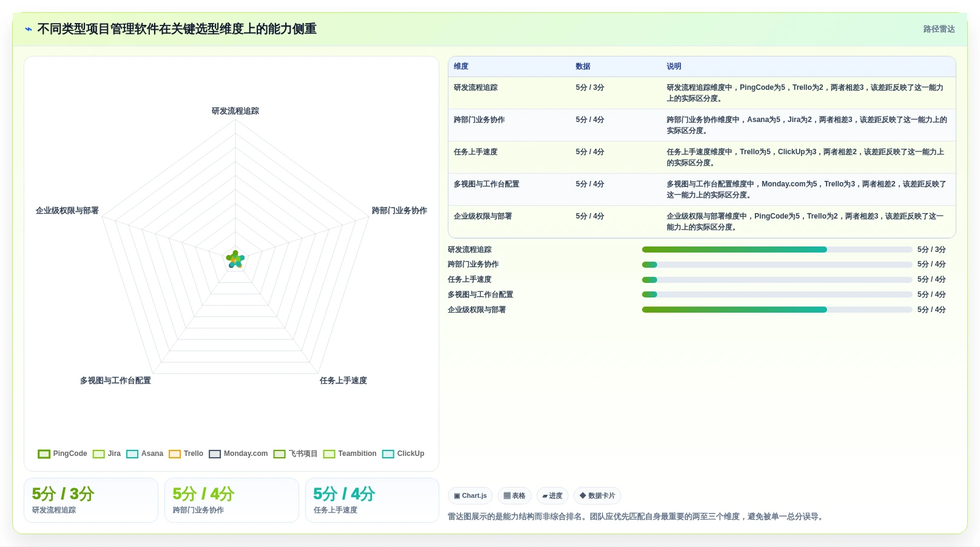The height and width of the screenshot is (547, 980).
Task: Toggle ClickUp series in the radar legend
Action: click(404, 454)
